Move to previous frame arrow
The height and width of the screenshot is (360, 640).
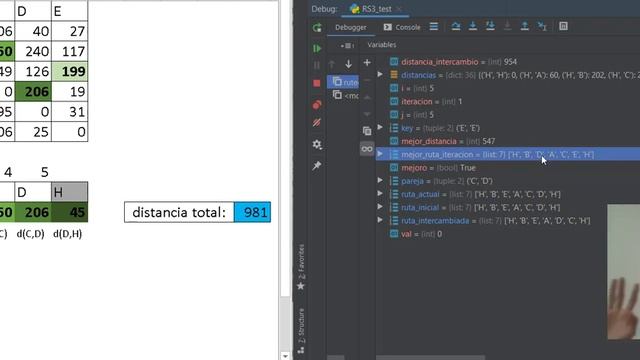tap(332, 64)
